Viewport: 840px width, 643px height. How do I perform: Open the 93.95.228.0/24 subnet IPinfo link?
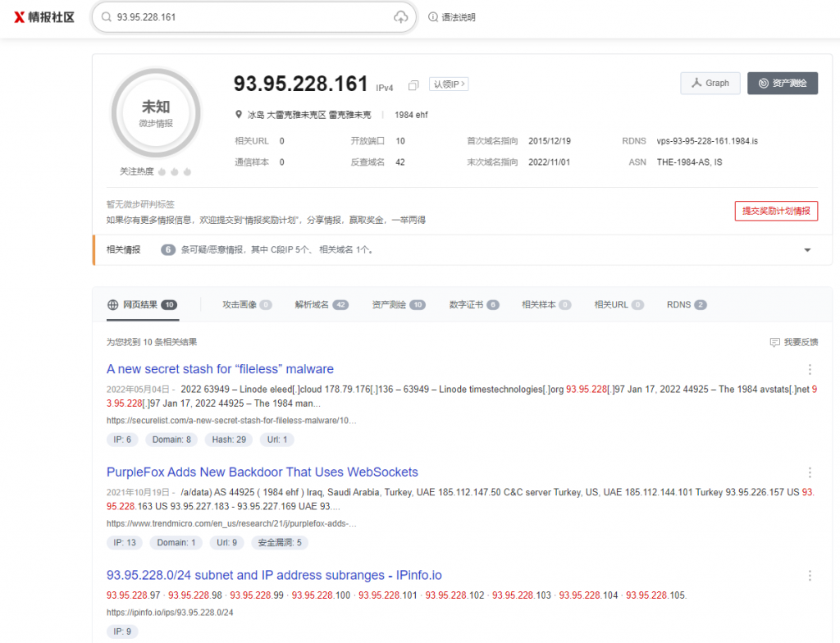tap(274, 576)
